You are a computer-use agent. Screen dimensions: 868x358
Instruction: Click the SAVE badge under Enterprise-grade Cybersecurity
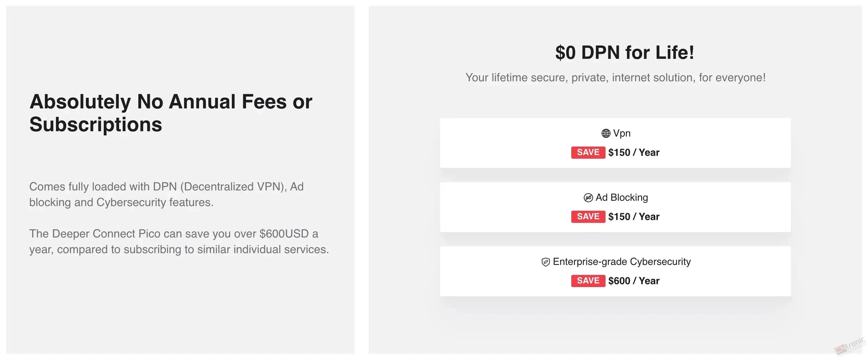click(x=588, y=281)
